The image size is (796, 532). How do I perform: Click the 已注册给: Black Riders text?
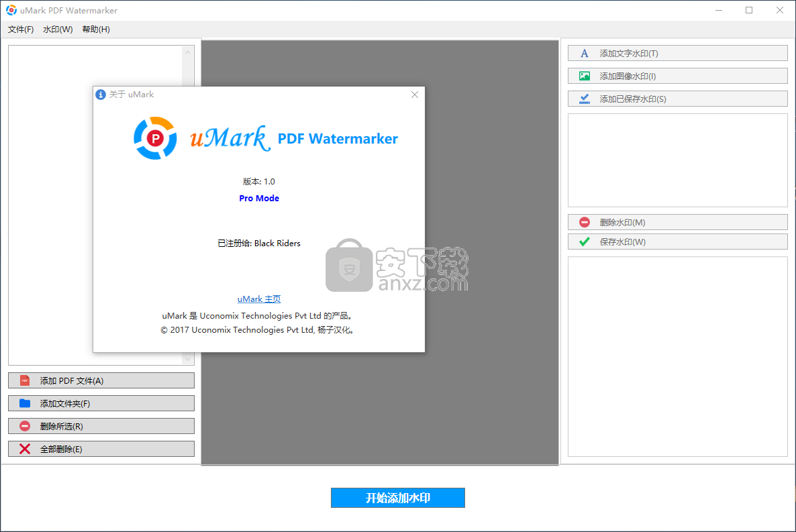pyautogui.click(x=259, y=244)
